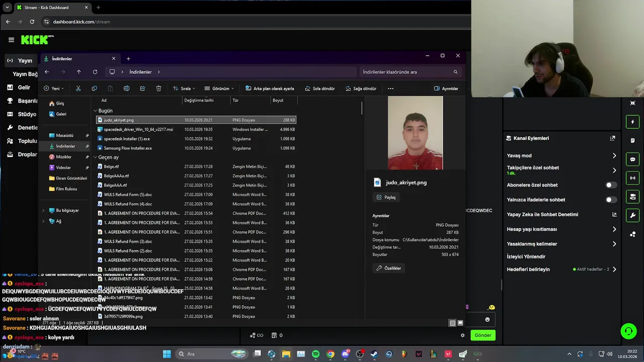
Task: Click the green broadcast signal sidebar icon
Action: tap(633, 178)
